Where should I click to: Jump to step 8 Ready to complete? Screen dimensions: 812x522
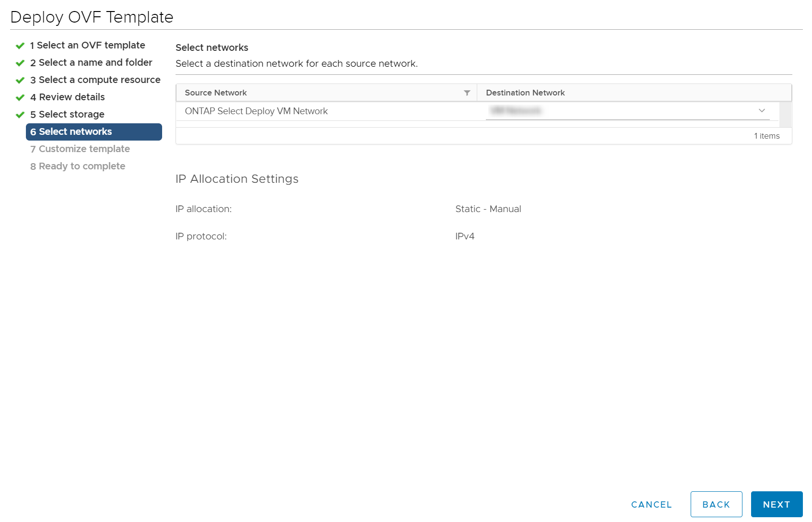[78, 166]
